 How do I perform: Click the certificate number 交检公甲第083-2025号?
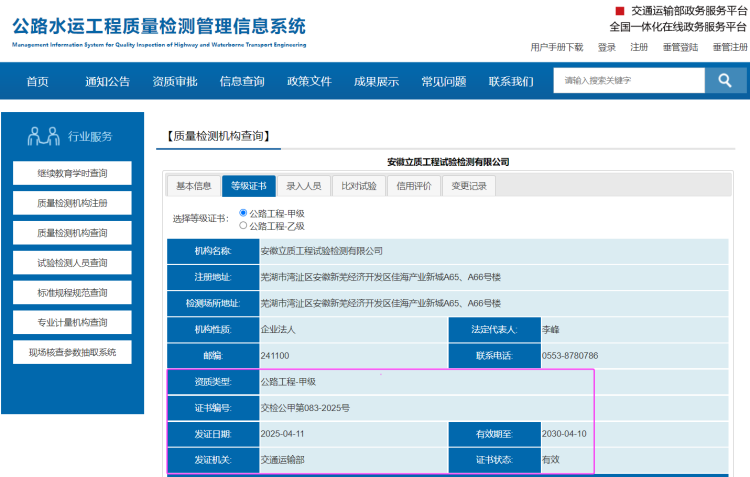pos(305,408)
